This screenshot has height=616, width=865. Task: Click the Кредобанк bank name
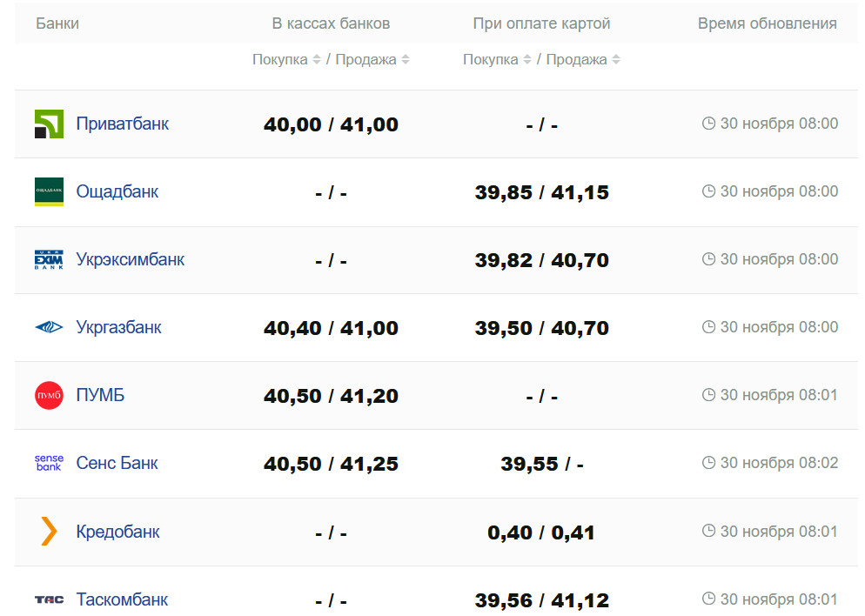click(118, 532)
